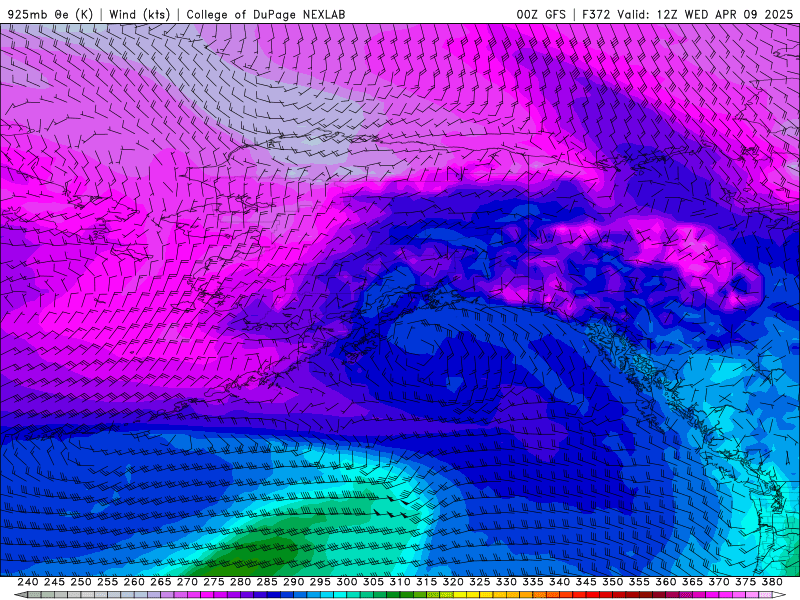Select the "College of DuPage NEXLAB" text

(265, 14)
